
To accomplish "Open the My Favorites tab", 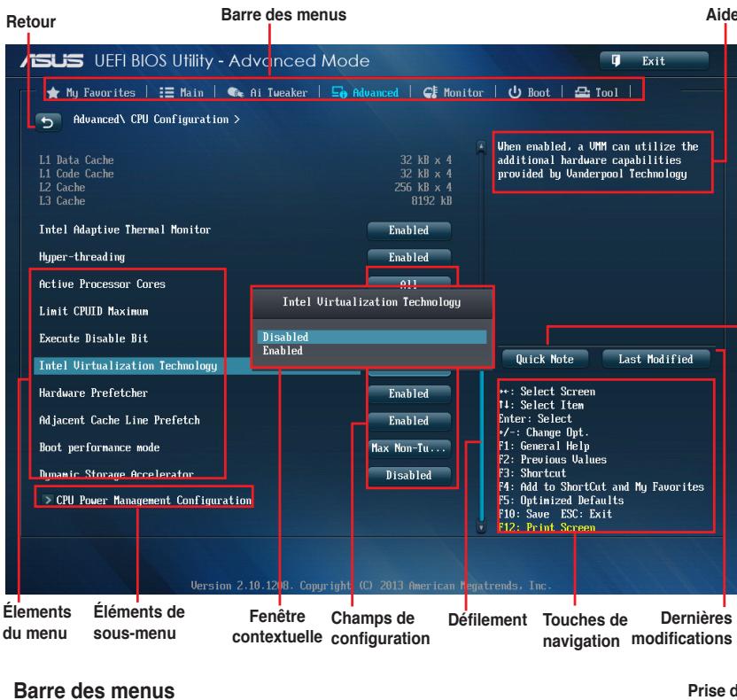I will pos(91,93).
